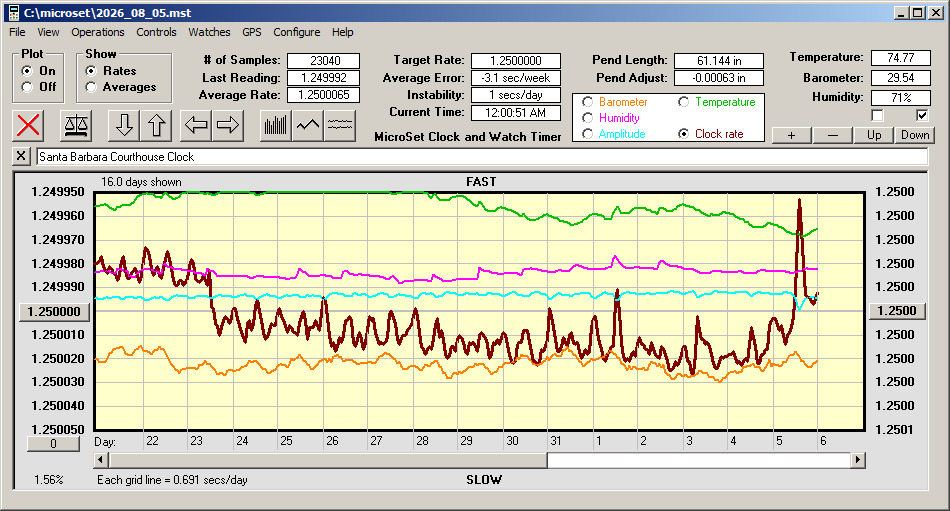Select the Plot Off radio button
The height and width of the screenshot is (511, 950).
(27, 87)
